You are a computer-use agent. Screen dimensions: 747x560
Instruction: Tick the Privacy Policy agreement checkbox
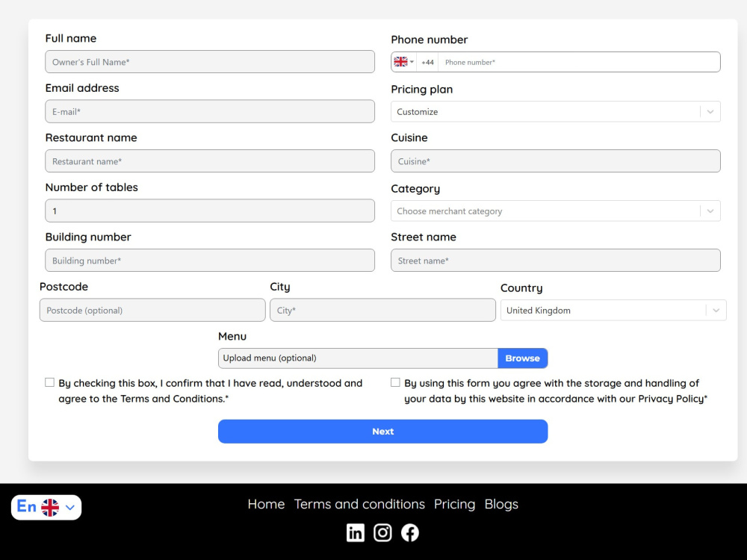395,382
